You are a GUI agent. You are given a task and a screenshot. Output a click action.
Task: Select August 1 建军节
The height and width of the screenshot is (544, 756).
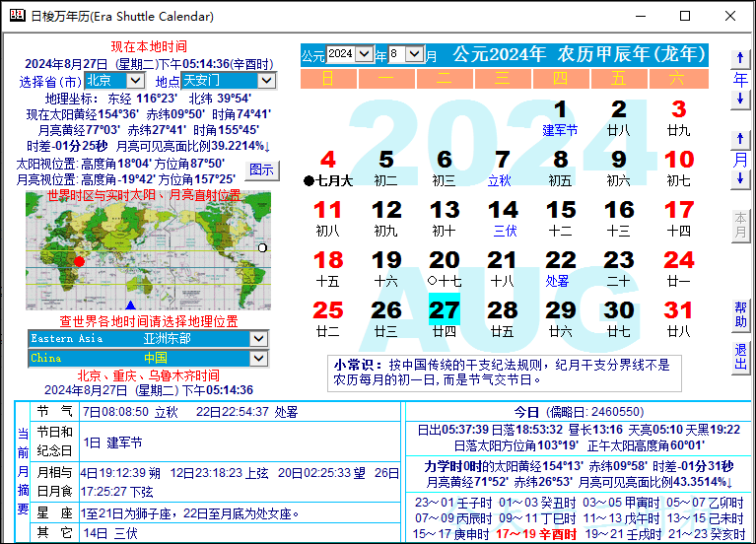pos(560,118)
